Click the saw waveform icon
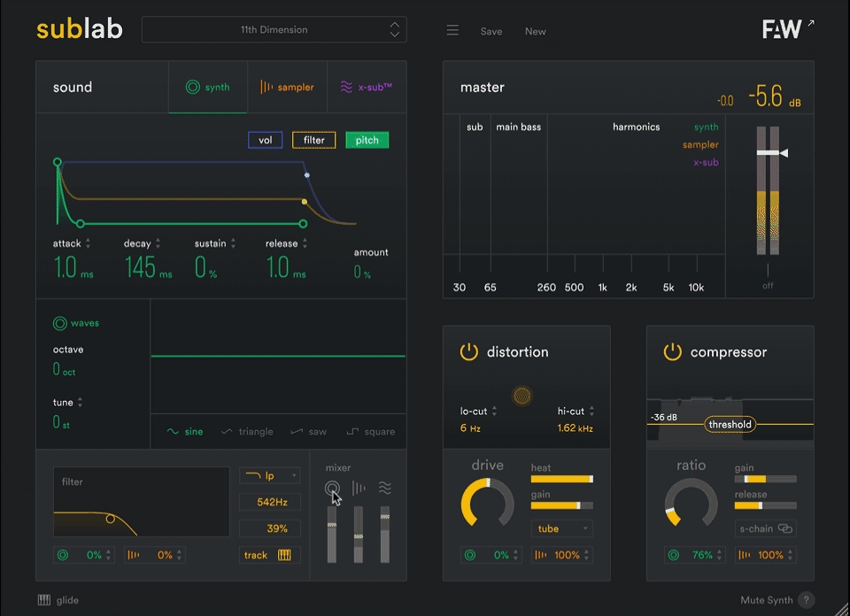 (297, 431)
